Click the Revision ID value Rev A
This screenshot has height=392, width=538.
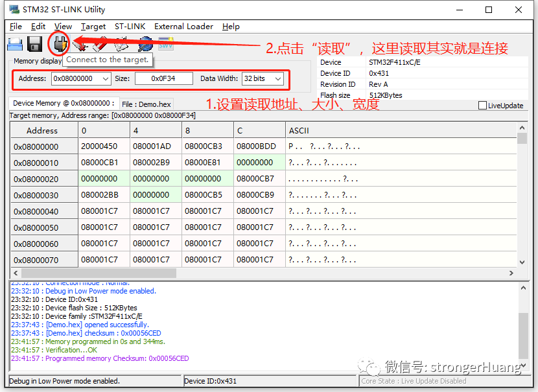[378, 84]
